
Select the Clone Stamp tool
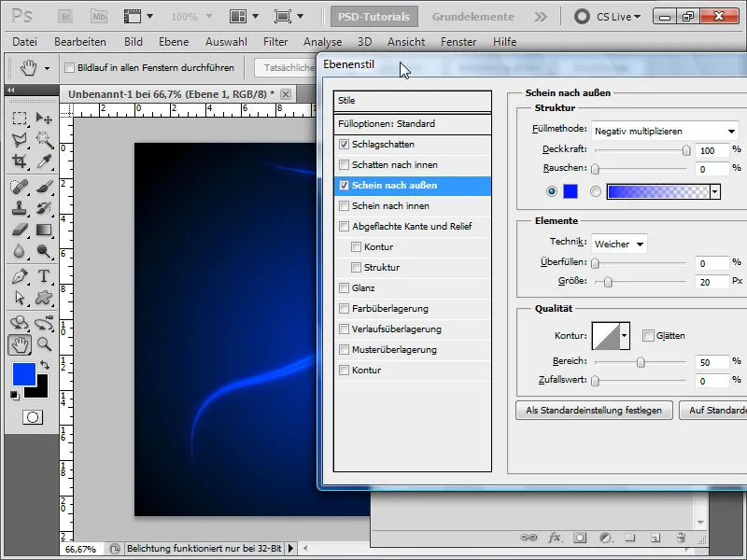coord(19,208)
